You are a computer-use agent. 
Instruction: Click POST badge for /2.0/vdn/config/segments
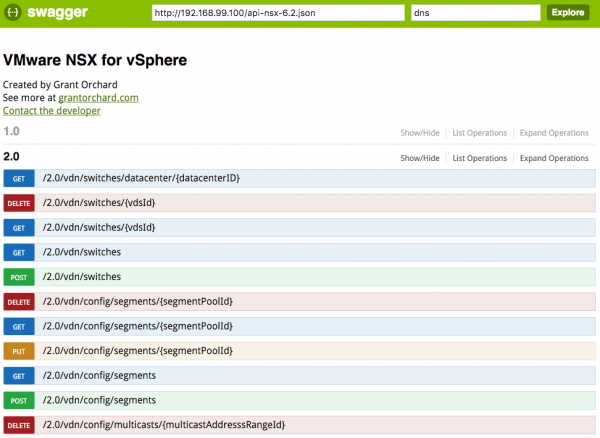tap(19, 401)
